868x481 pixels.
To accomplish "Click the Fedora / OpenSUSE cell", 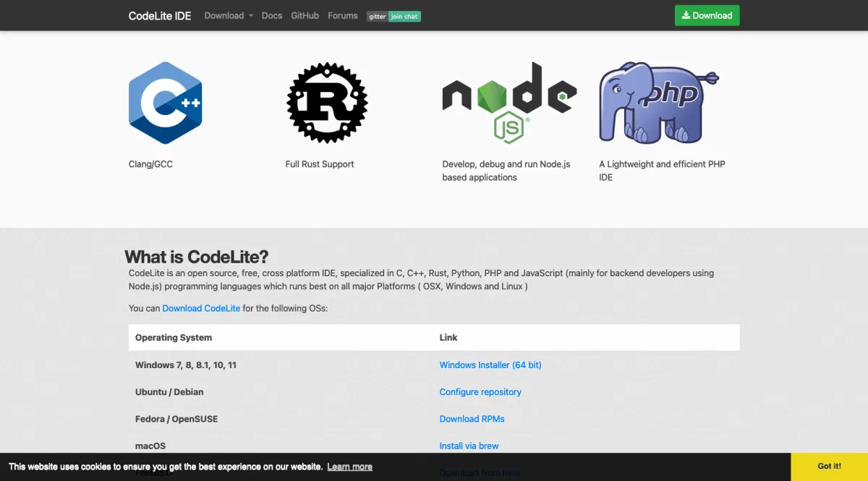I will pos(176,419).
